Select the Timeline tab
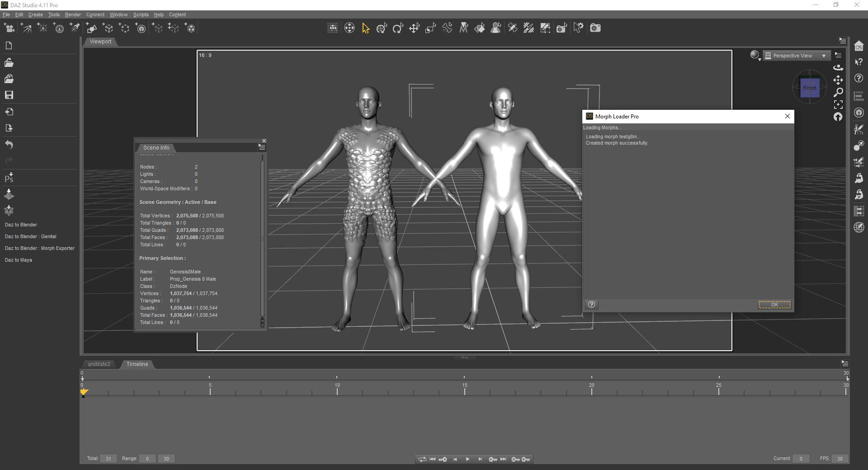Viewport: 868px width, 470px height. 137,364
